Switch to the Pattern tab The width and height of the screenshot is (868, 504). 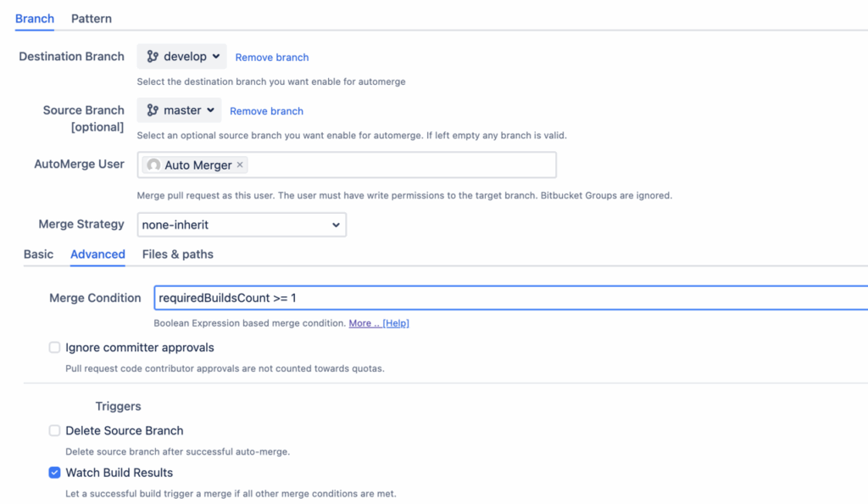tap(92, 18)
